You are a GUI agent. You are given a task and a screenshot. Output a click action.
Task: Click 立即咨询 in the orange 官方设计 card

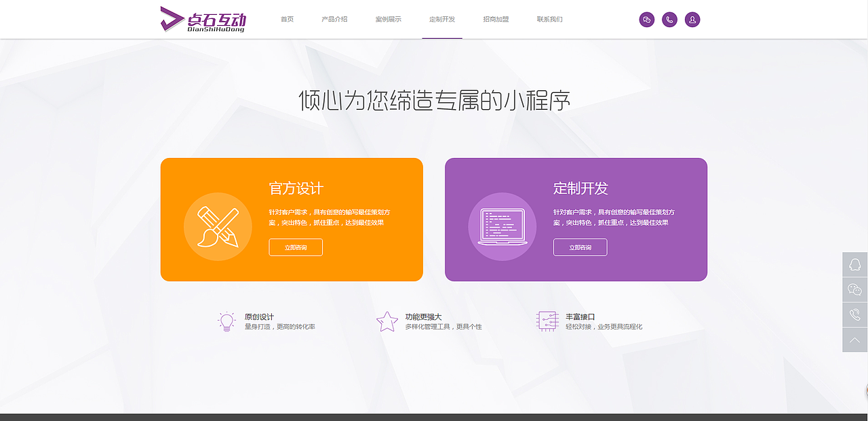tap(296, 247)
